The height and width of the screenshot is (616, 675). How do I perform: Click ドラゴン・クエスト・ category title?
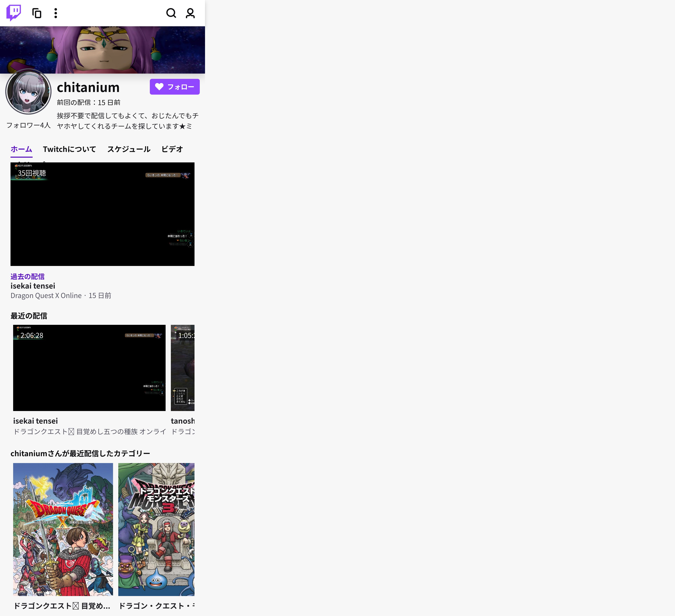click(156, 606)
